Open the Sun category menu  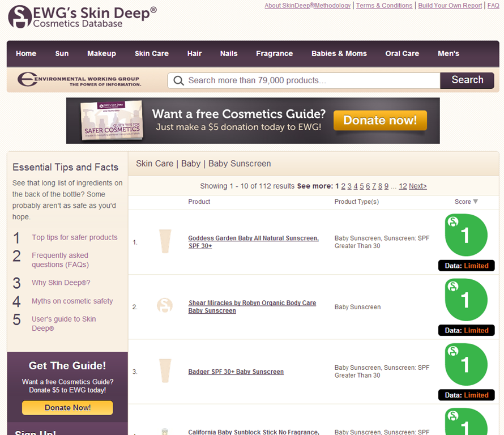(62, 54)
